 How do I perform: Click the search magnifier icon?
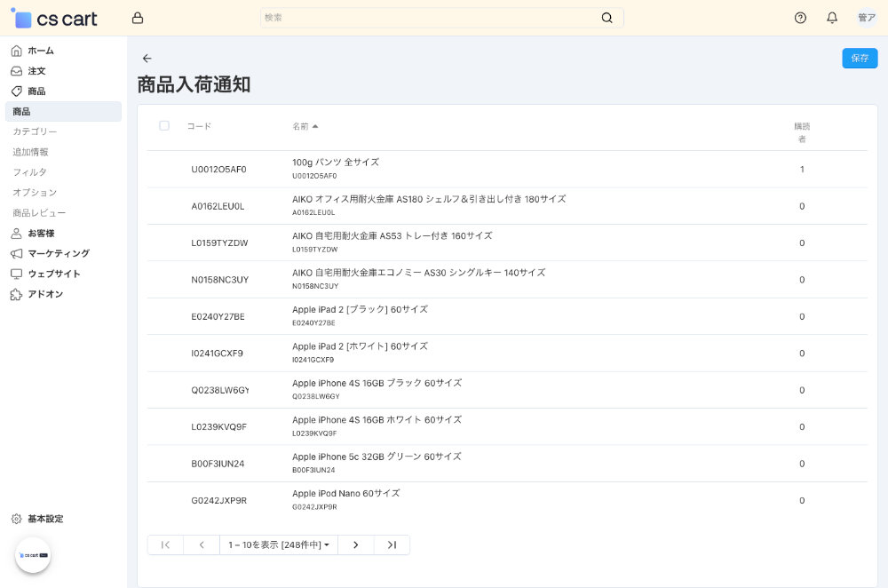(x=607, y=18)
